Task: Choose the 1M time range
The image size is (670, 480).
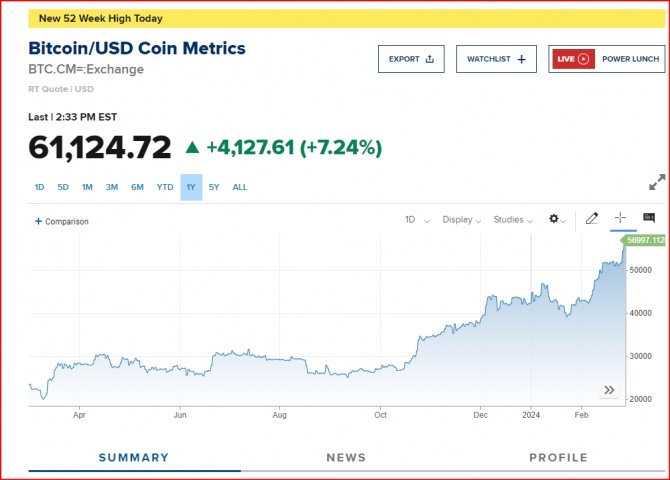Action: pos(87,187)
